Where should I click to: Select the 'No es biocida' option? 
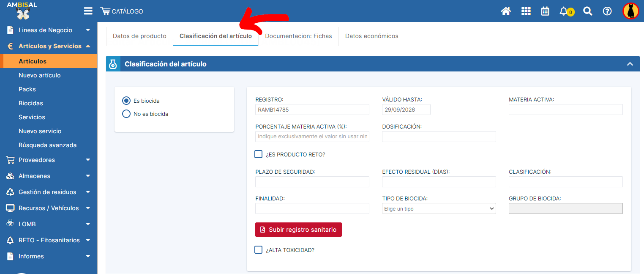click(126, 114)
